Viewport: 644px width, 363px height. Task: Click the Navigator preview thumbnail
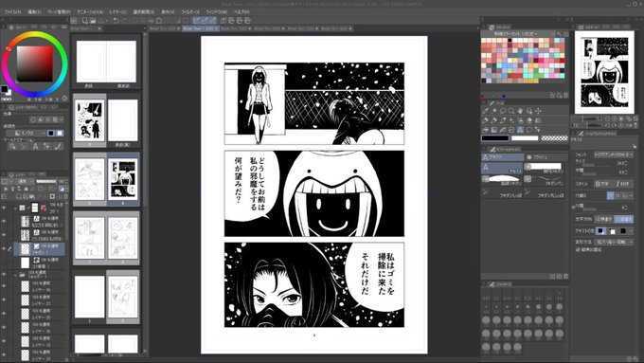(x=604, y=72)
